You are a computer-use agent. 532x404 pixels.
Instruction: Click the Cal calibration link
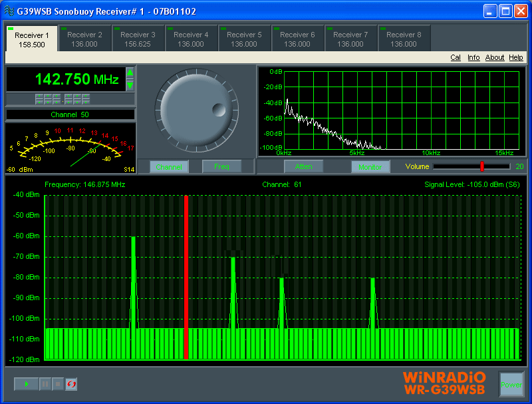pos(456,57)
